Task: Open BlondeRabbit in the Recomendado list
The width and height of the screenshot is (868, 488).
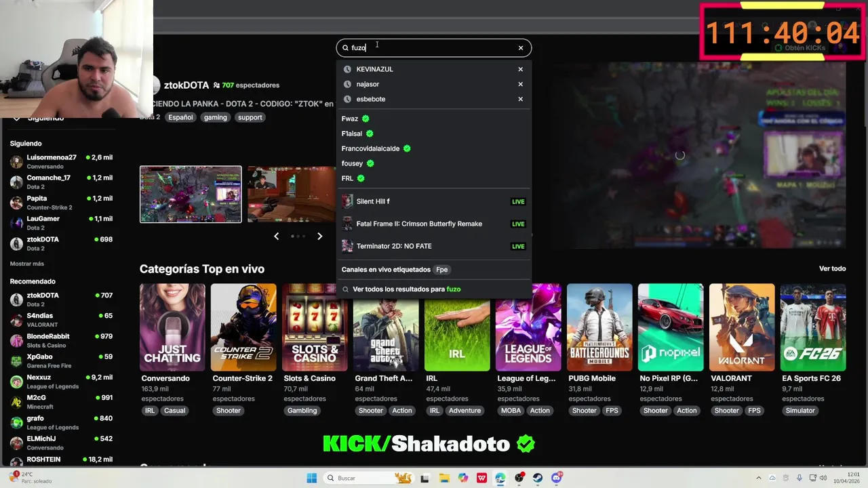Action: pos(62,340)
